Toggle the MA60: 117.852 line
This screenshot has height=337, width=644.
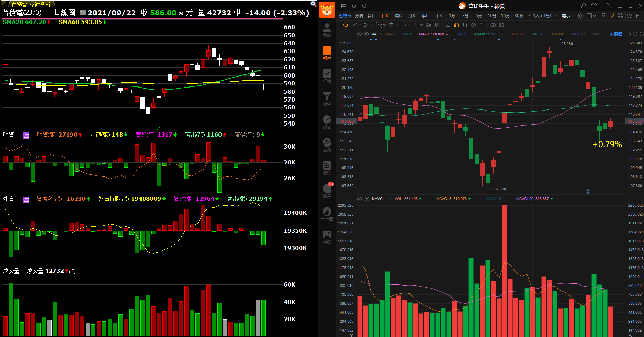tap(487, 34)
